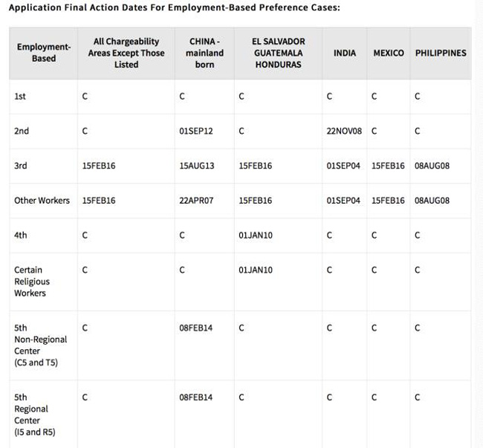Click the 15AUG13 date for China

tap(197, 166)
